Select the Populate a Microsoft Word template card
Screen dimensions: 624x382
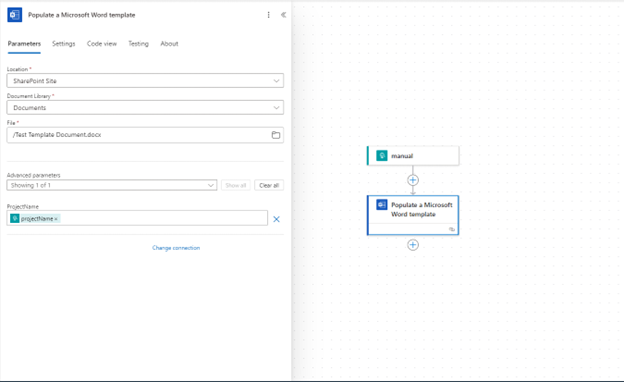413,215
